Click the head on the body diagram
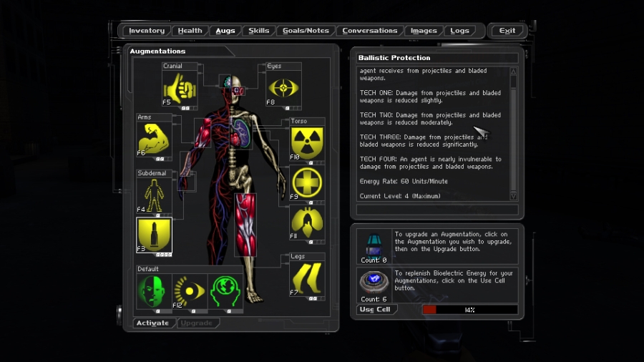This screenshot has height=362, width=644. [233, 85]
